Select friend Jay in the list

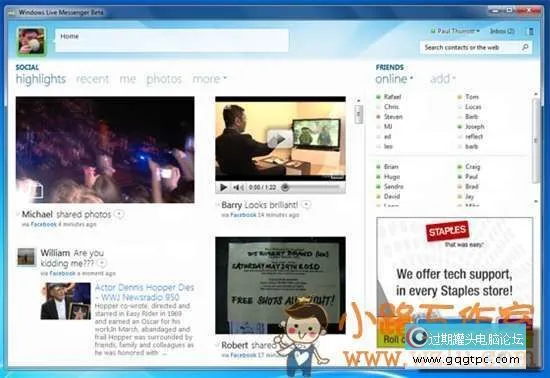click(x=469, y=197)
